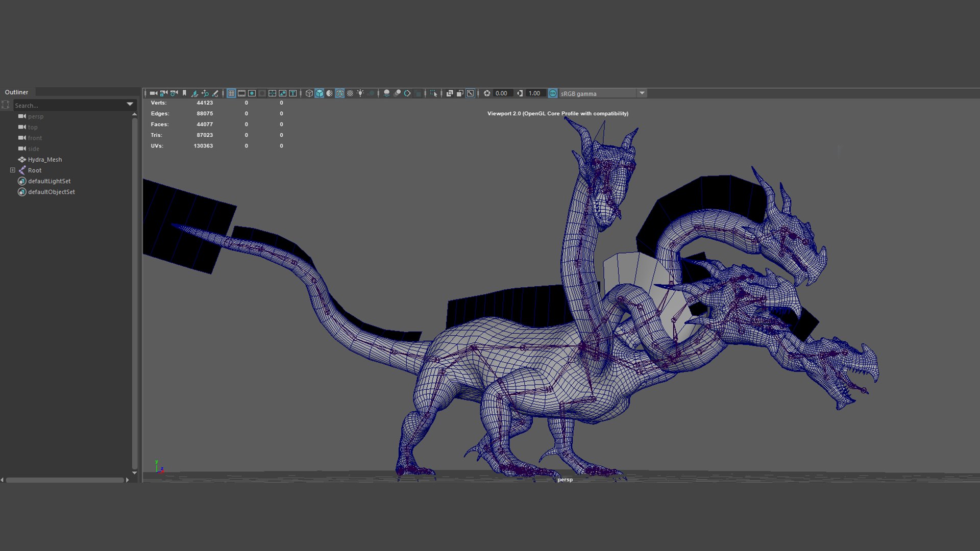This screenshot has height=551, width=980.
Task: Click the Use All Lights bulb icon
Action: (360, 93)
